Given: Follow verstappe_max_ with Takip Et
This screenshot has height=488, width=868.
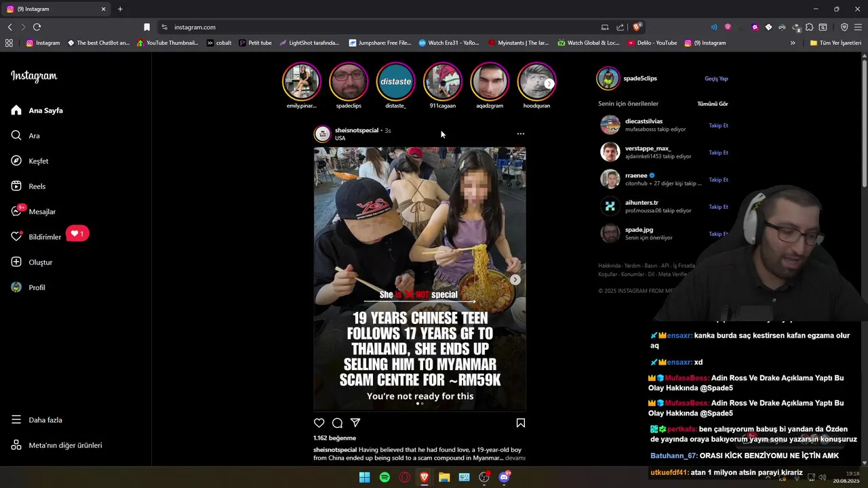Looking at the screenshot, I should coord(718,152).
